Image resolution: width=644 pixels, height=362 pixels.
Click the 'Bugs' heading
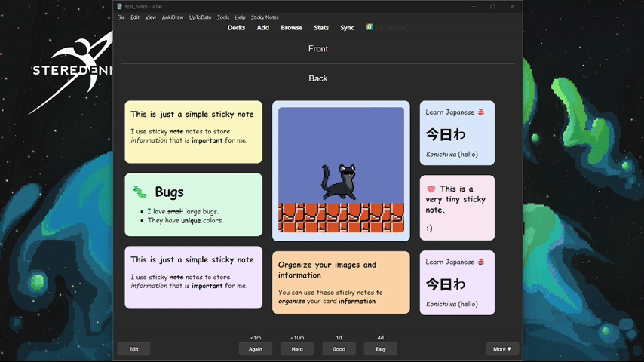(x=169, y=192)
